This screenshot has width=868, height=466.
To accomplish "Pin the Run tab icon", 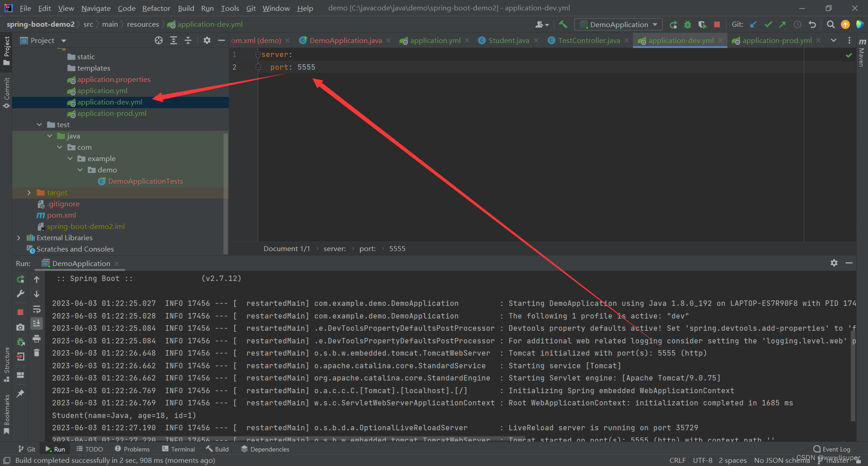I will 20,394.
